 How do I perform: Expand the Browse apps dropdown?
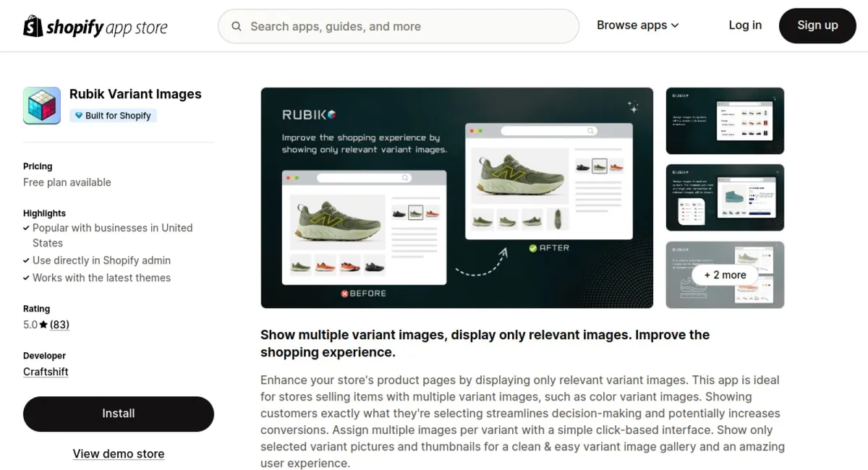638,25
